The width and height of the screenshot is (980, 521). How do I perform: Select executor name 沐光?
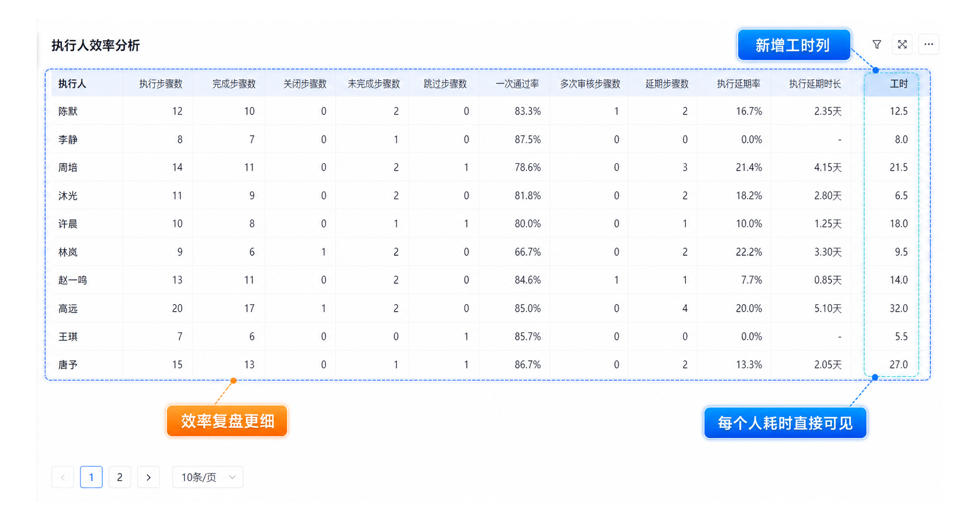(68, 196)
